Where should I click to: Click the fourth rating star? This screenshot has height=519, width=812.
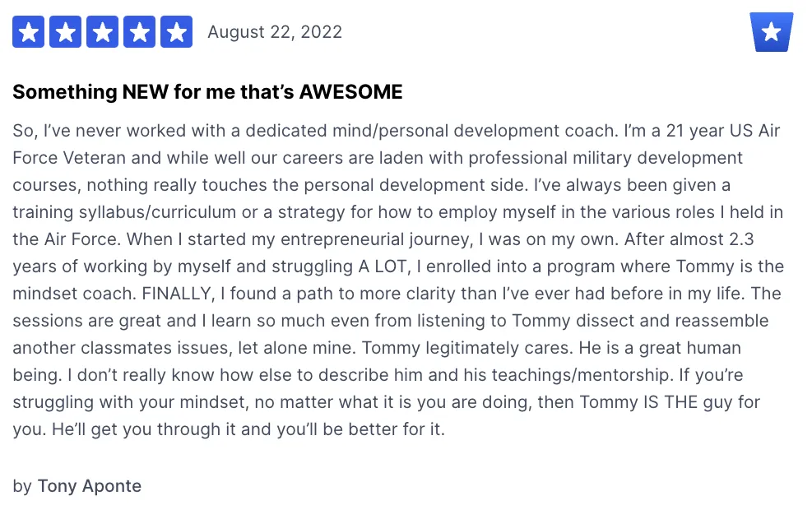coord(139,32)
